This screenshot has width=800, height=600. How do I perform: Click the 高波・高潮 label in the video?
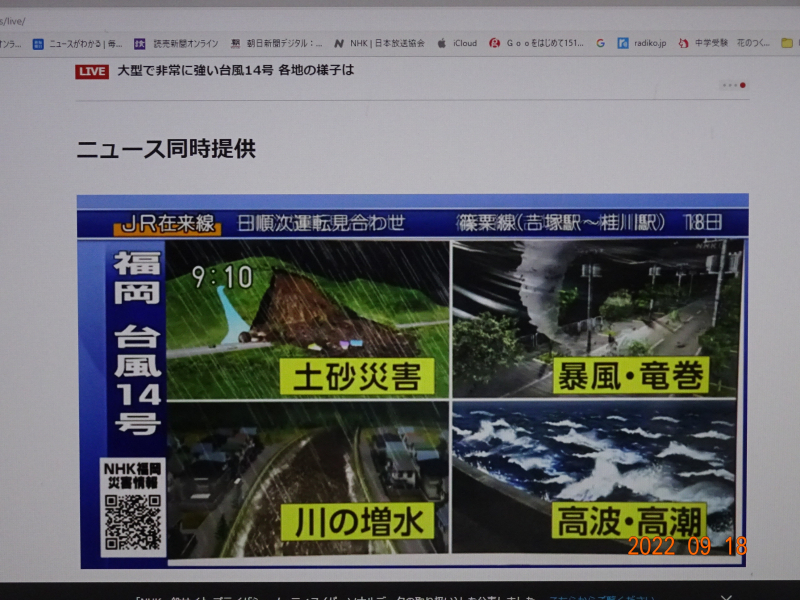(x=629, y=520)
